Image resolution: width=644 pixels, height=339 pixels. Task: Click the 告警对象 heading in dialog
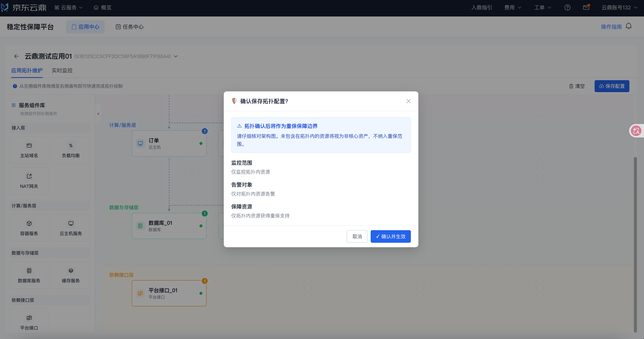point(242,185)
